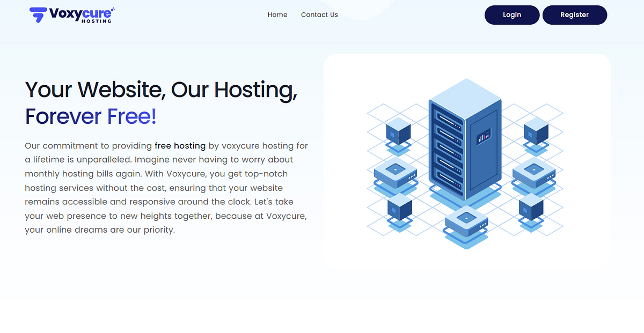Click the Register button
The image size is (644, 333).
pos(574,15)
